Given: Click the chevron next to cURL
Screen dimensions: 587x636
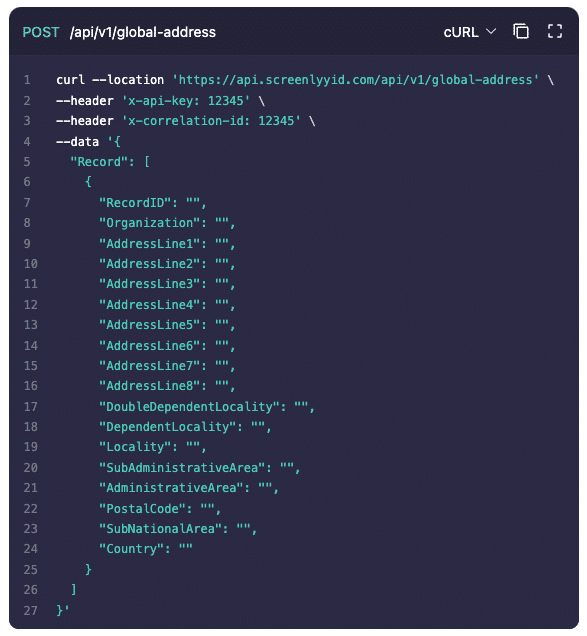Looking at the screenshot, I should coord(491,31).
